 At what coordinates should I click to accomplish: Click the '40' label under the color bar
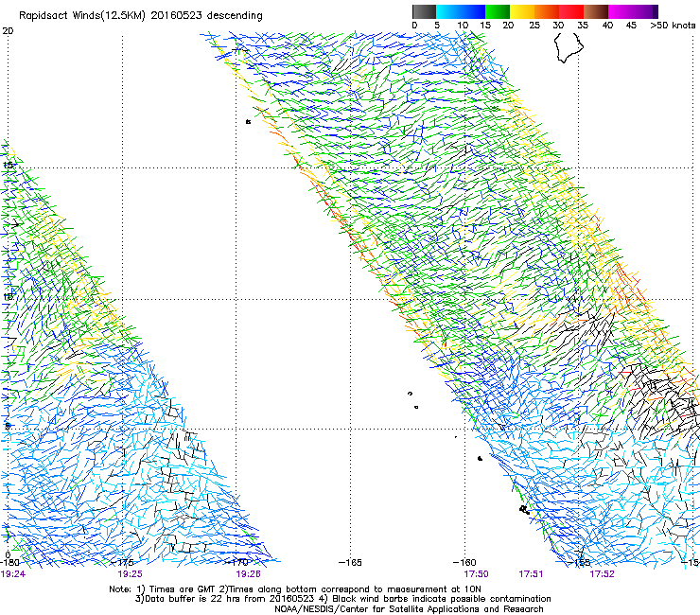click(x=607, y=25)
